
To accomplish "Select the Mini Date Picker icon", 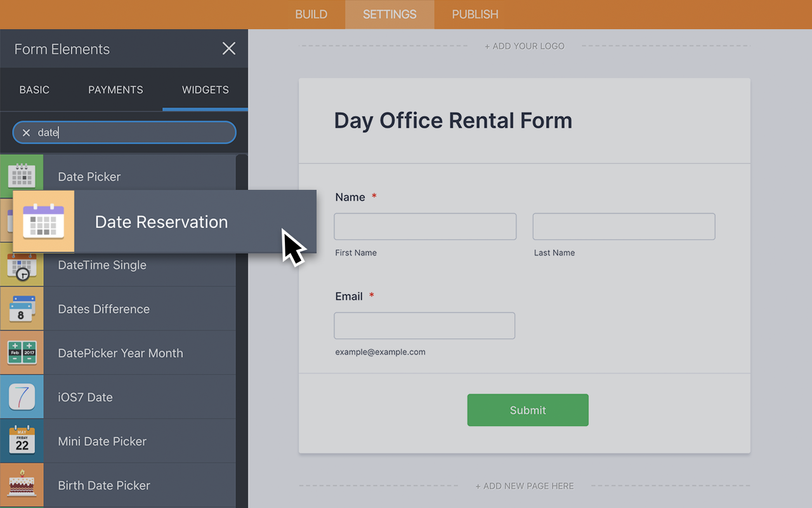I will click(x=22, y=441).
